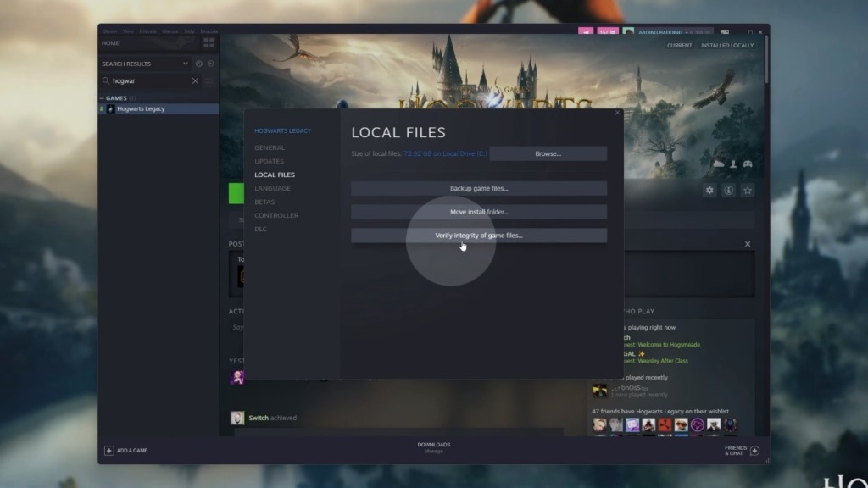
Task: Click the green Play button edge
Action: [236, 194]
